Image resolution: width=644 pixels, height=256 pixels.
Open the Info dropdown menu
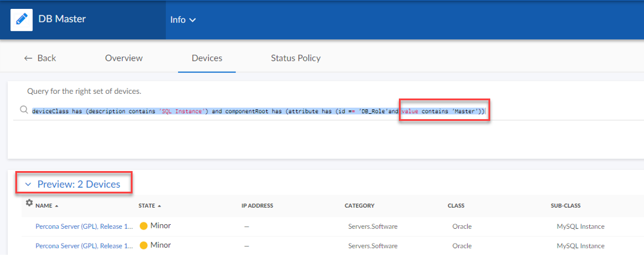183,20
